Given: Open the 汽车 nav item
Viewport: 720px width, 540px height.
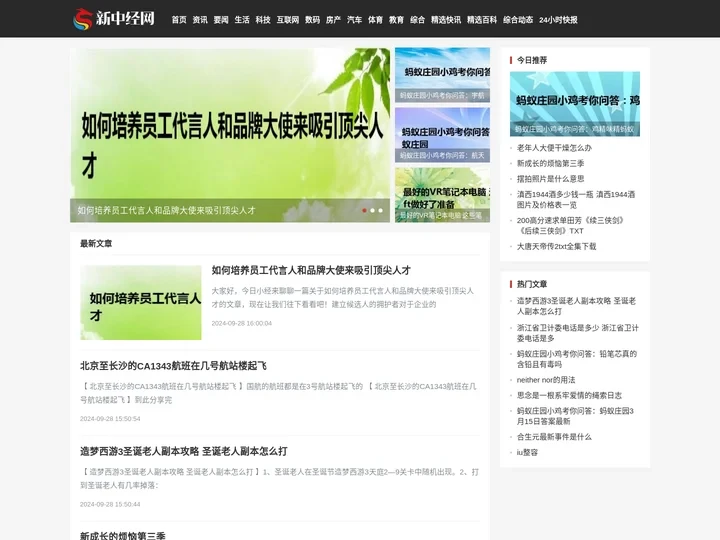Looking at the screenshot, I should pyautogui.click(x=354, y=20).
